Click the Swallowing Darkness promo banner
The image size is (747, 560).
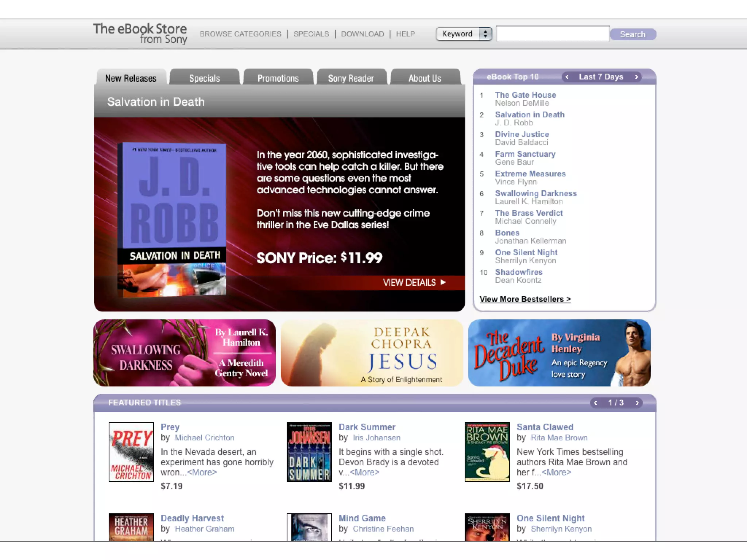pyautogui.click(x=185, y=353)
